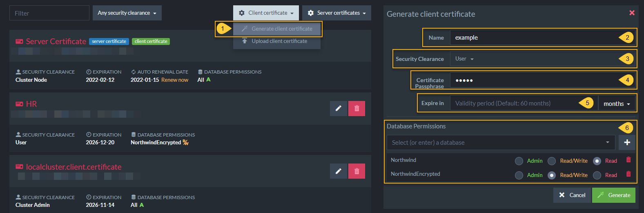Click Renew now link for Server Certificate
Screen dimensions: 644x213
[175, 80]
